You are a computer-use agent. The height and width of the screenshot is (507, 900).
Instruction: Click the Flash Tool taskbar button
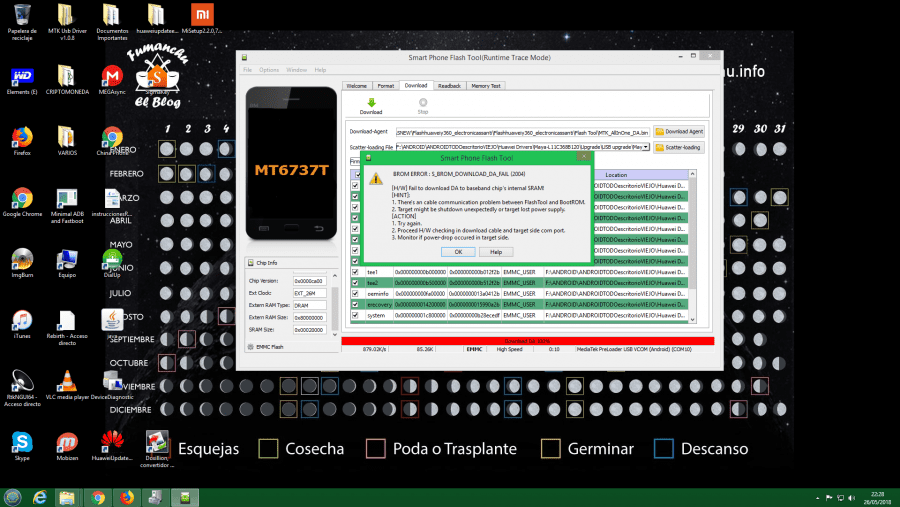[x=185, y=497]
